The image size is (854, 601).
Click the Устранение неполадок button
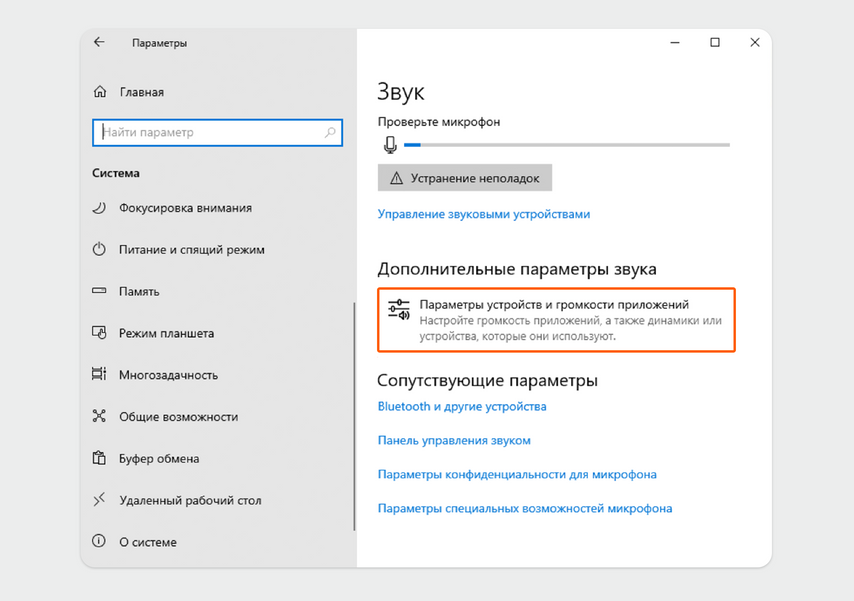tap(465, 178)
